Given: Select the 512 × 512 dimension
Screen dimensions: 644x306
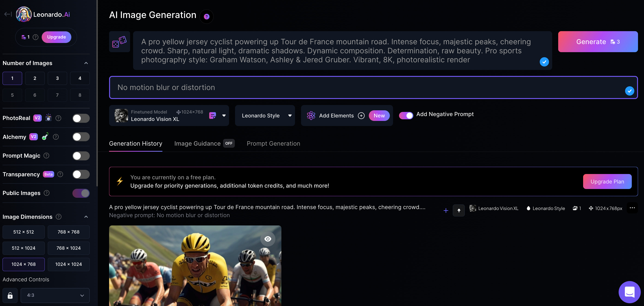Looking at the screenshot, I should [x=24, y=232].
